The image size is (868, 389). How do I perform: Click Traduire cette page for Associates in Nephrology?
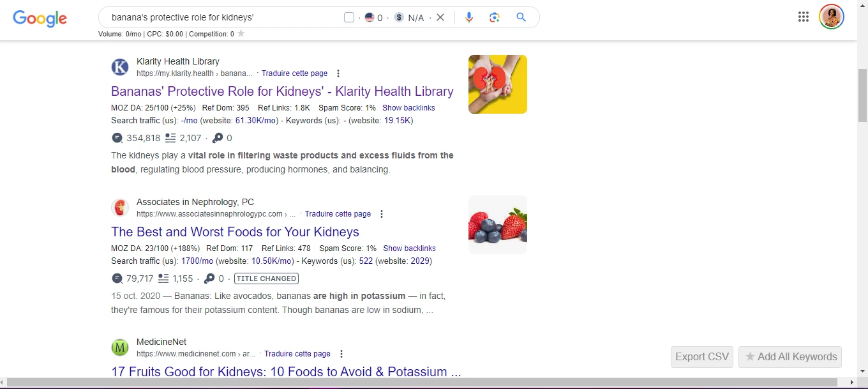(x=338, y=214)
